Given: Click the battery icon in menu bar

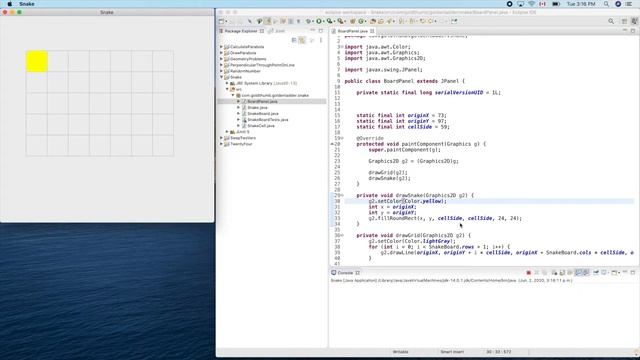Looking at the screenshot, I should (556, 4).
